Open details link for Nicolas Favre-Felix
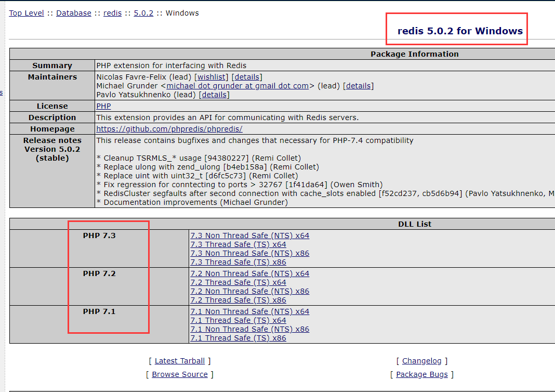 coord(247,77)
